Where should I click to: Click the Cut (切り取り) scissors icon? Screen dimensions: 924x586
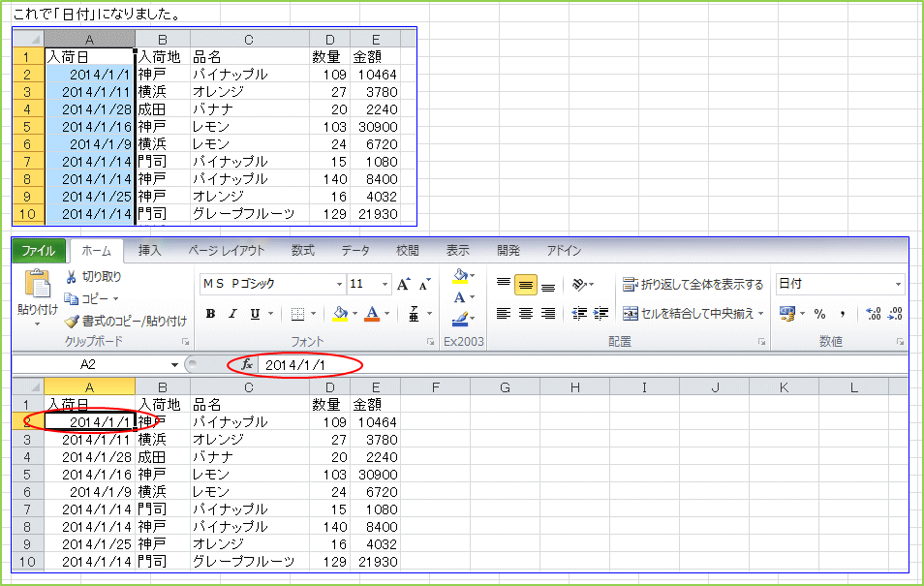coord(72,277)
